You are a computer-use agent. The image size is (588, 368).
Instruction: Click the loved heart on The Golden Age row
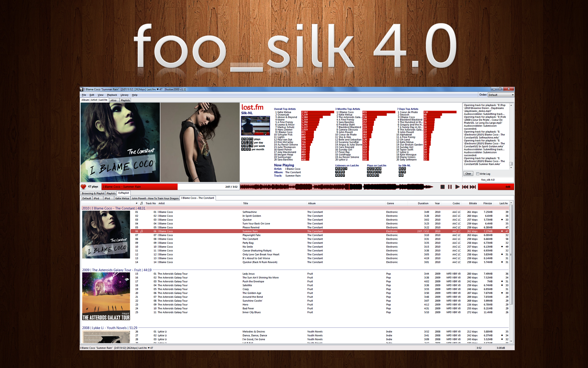pyautogui.click(x=502, y=293)
